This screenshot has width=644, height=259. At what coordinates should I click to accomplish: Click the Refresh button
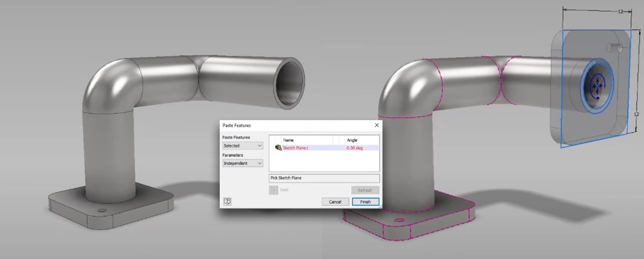[x=365, y=190]
